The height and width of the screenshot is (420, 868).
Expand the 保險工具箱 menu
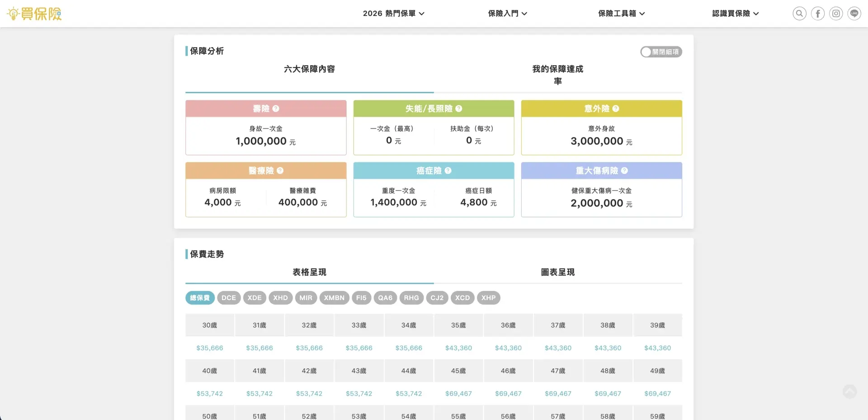click(621, 14)
